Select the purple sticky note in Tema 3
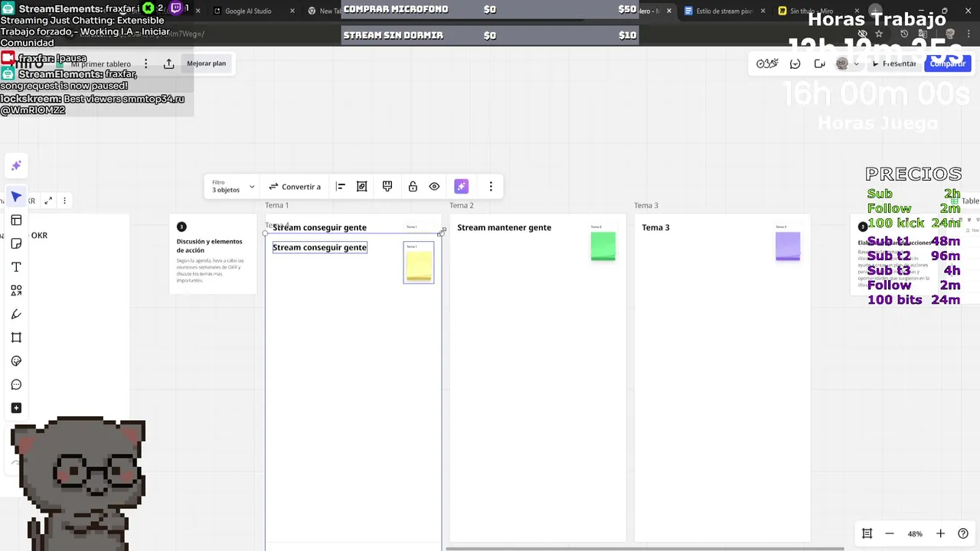The width and height of the screenshot is (980, 551). 788,246
